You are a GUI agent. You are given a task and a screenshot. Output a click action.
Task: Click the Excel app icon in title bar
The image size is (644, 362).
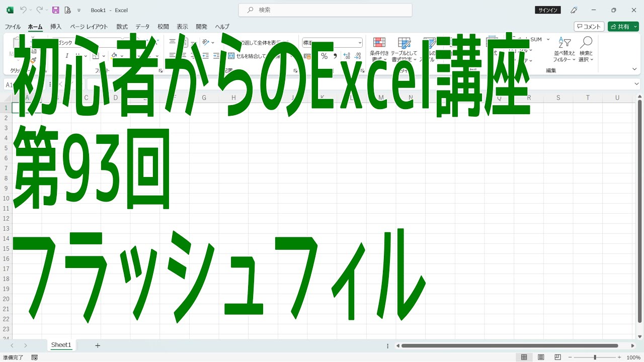[10, 10]
